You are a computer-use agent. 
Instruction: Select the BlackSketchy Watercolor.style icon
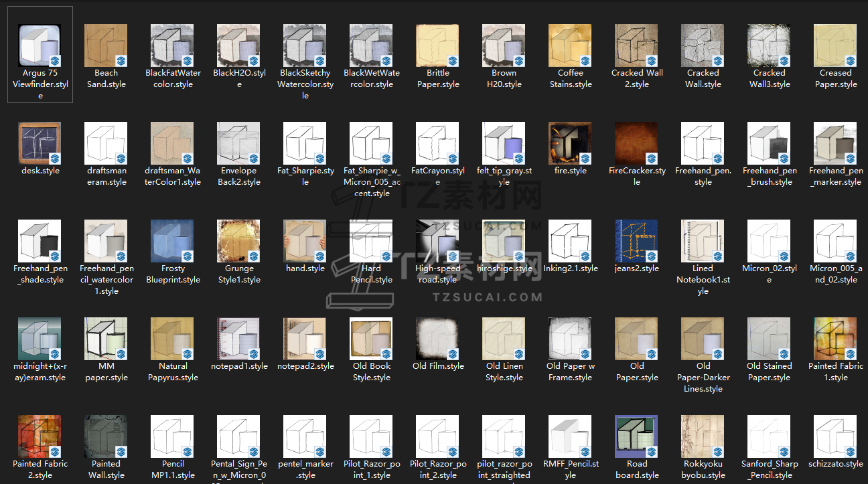pyautogui.click(x=305, y=46)
